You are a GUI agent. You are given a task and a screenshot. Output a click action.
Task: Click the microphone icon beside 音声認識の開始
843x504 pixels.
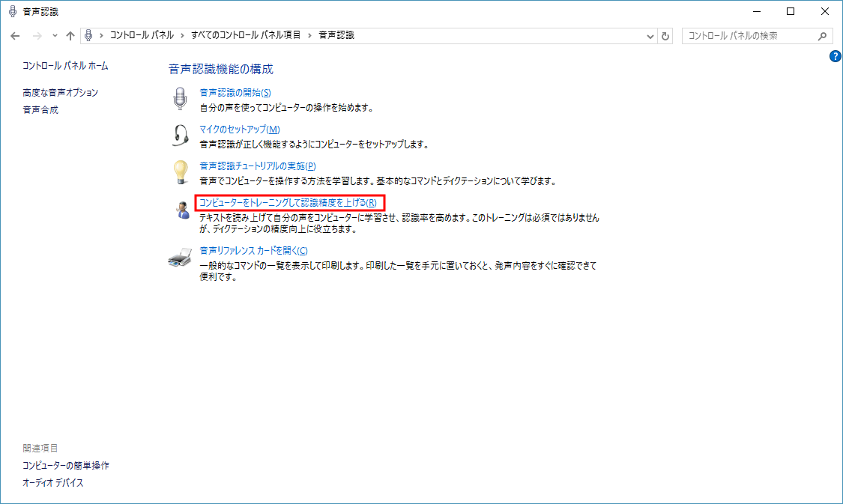pos(180,99)
